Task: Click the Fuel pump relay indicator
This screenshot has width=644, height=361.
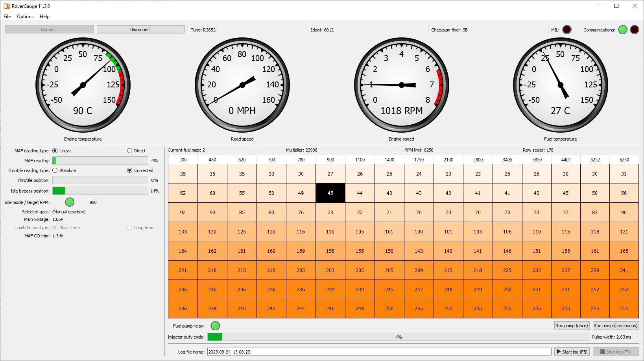Action: coord(215,326)
